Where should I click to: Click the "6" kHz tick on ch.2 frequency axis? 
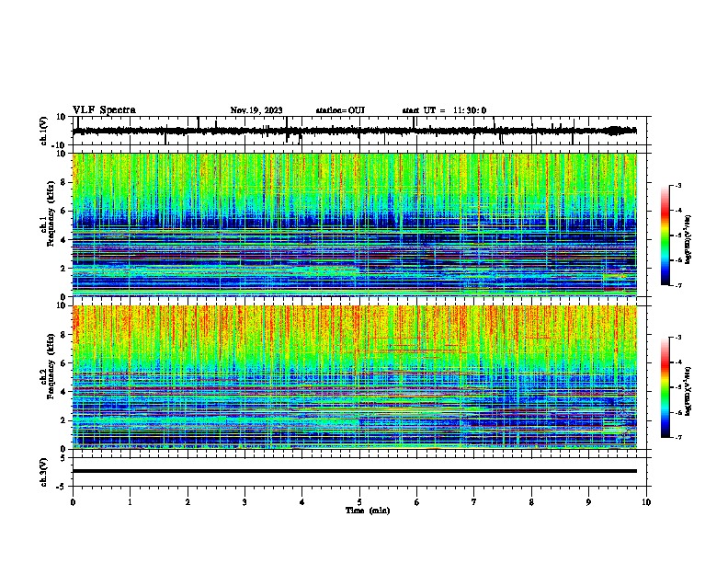pos(63,363)
